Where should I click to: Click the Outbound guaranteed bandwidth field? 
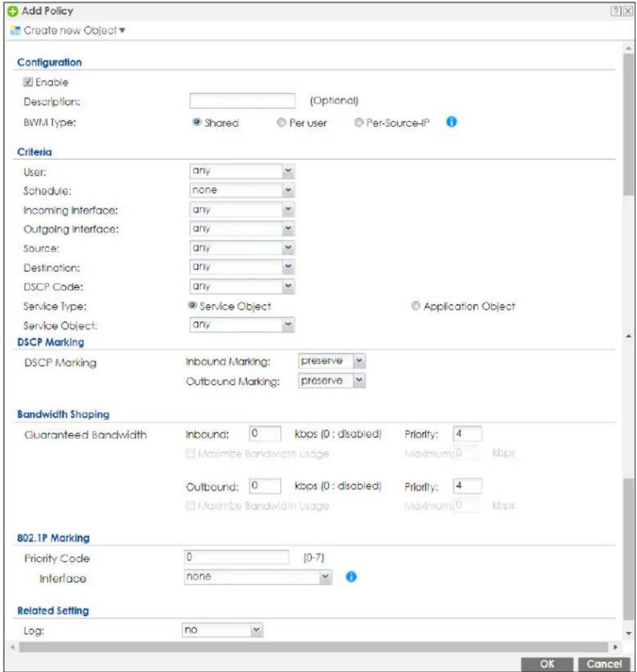click(x=265, y=486)
